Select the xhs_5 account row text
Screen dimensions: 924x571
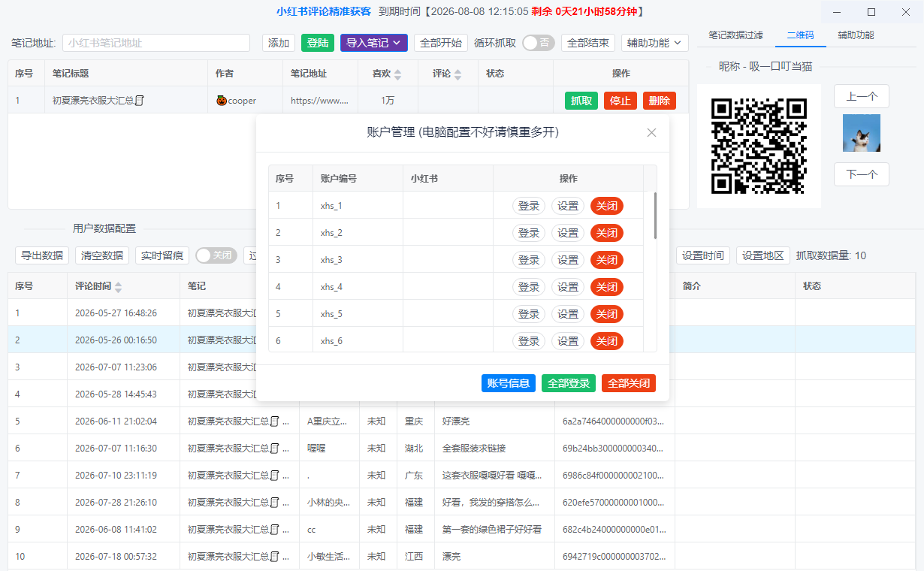(x=331, y=314)
